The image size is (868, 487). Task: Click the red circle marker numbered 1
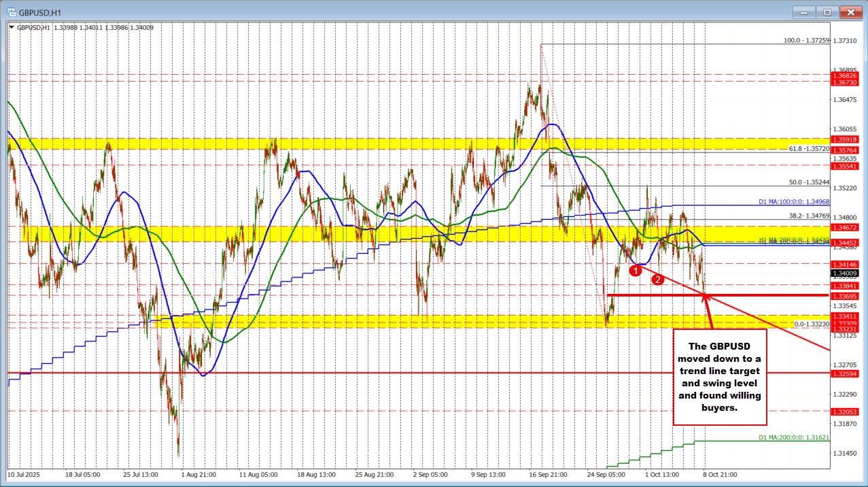[636, 271]
